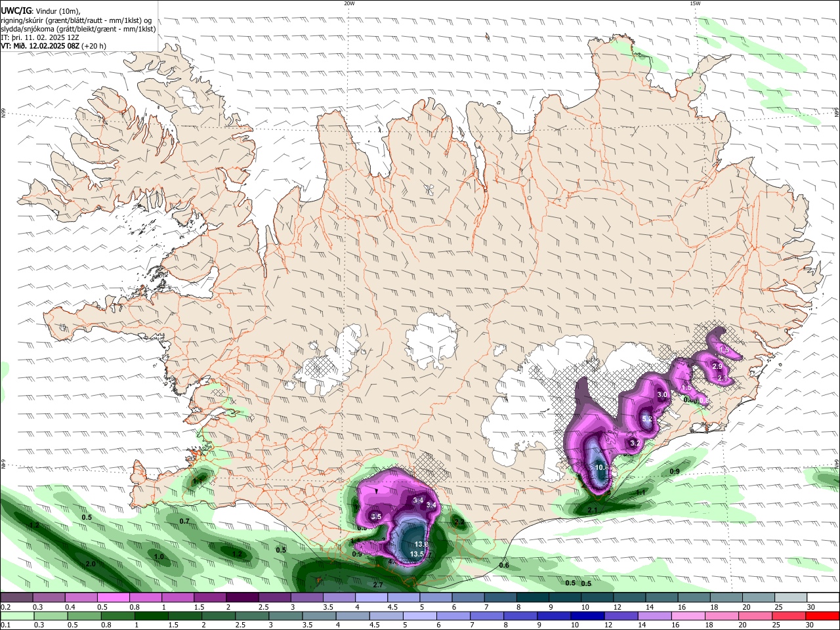840x630 pixels.
Task: Click the 20W longitude label
Action: (x=349, y=3)
